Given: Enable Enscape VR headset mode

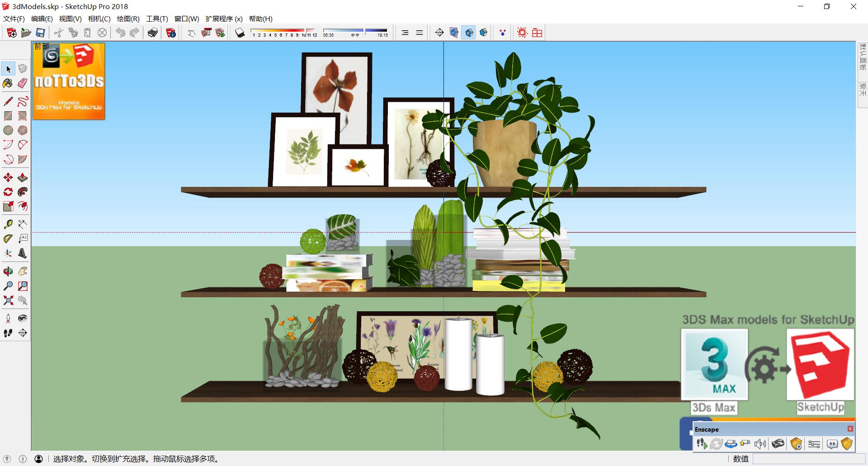Looking at the screenshot, I should tap(778, 444).
